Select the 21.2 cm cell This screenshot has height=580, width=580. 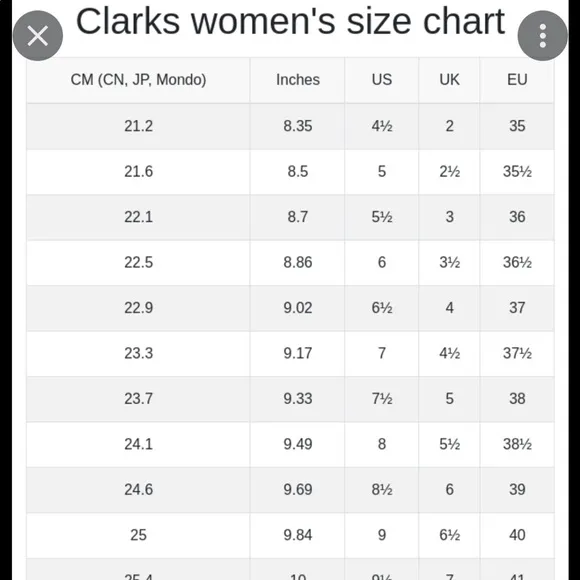pos(138,126)
